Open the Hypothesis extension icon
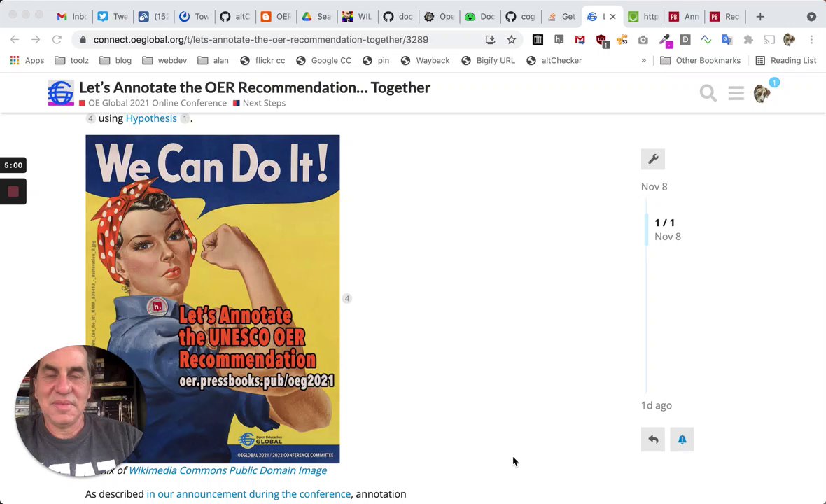This screenshot has height=504, width=826. tap(559, 39)
